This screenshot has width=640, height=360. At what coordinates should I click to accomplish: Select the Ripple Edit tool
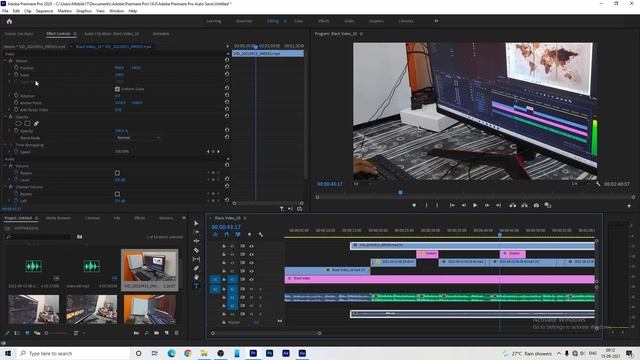[196, 241]
